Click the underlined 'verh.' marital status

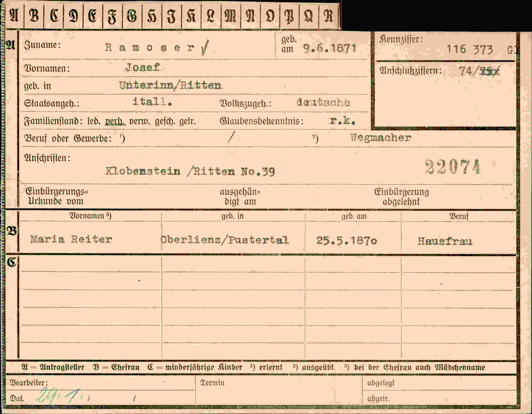point(115,121)
